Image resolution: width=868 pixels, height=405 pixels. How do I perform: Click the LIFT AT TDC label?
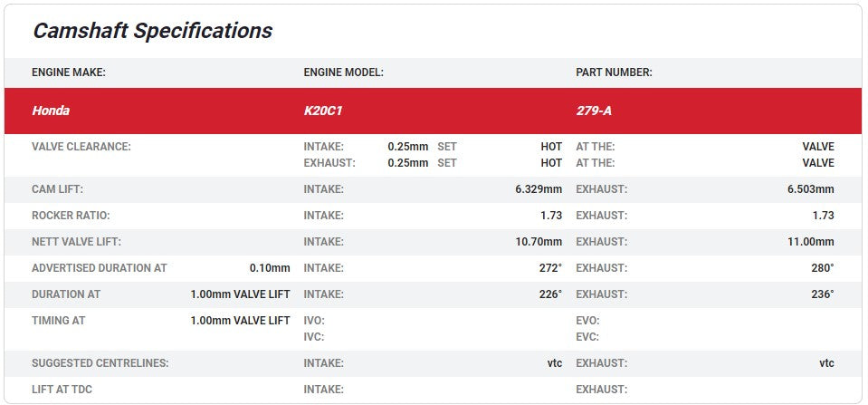click(62, 390)
